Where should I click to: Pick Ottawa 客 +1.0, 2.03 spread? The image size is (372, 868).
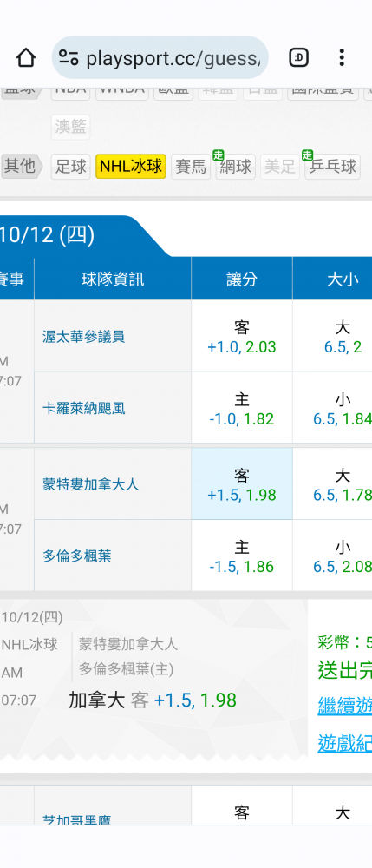point(242,336)
